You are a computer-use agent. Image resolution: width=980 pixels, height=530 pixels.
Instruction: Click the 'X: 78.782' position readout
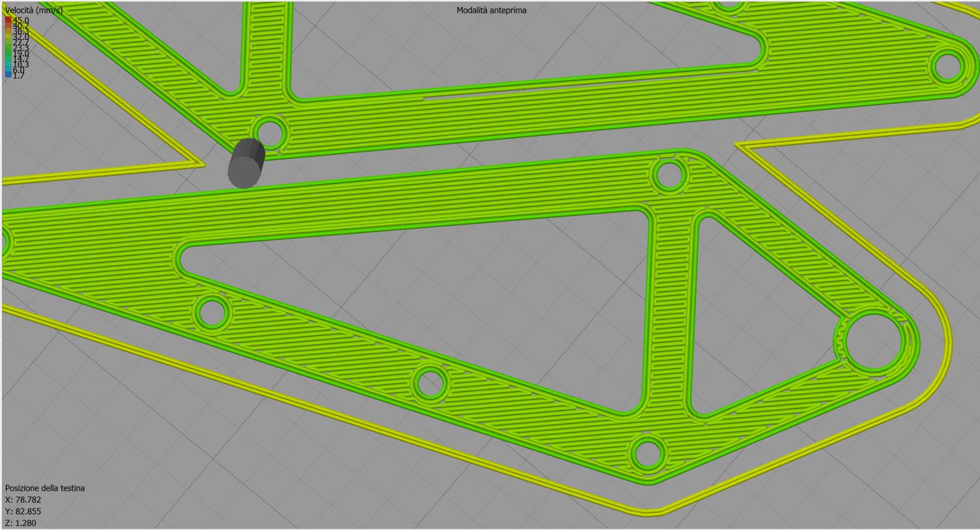[x=24, y=500]
